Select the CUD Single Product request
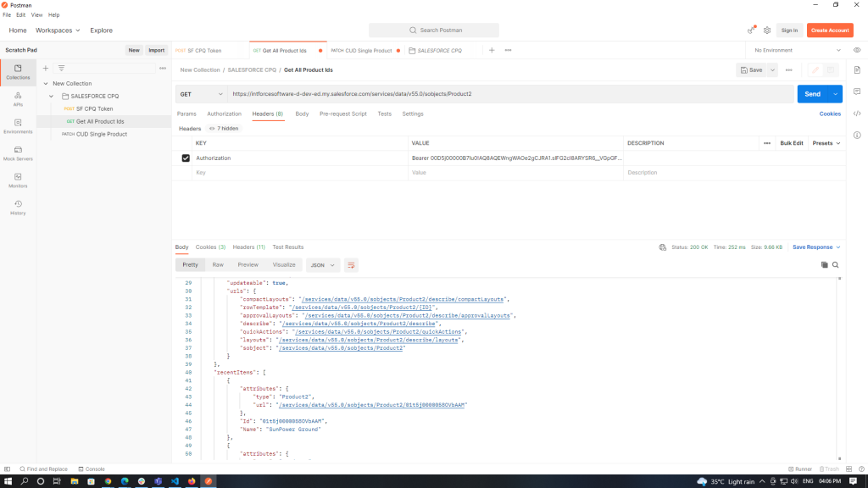868x488 pixels. pos(102,135)
